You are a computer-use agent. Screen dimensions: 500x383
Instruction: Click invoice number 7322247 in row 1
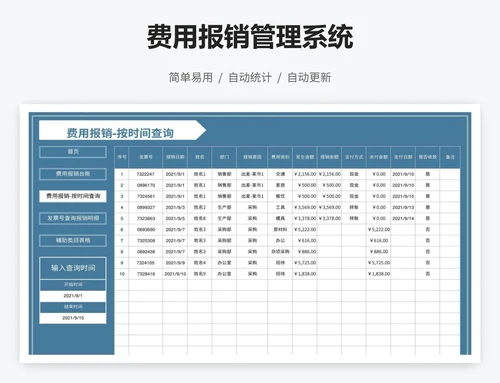(146, 174)
